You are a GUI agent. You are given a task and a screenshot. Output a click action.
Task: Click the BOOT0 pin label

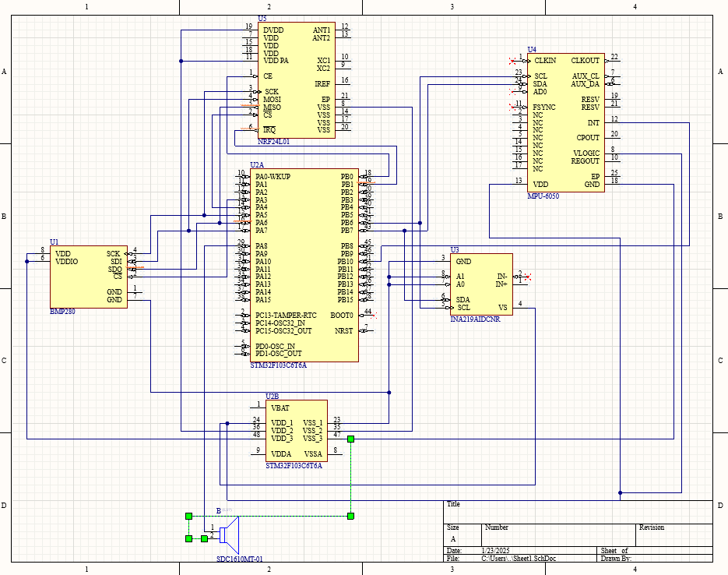342,316
